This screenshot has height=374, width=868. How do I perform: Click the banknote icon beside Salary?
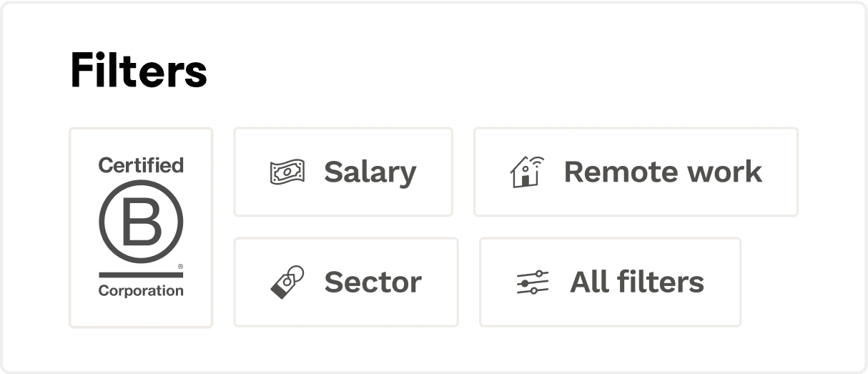[287, 172]
